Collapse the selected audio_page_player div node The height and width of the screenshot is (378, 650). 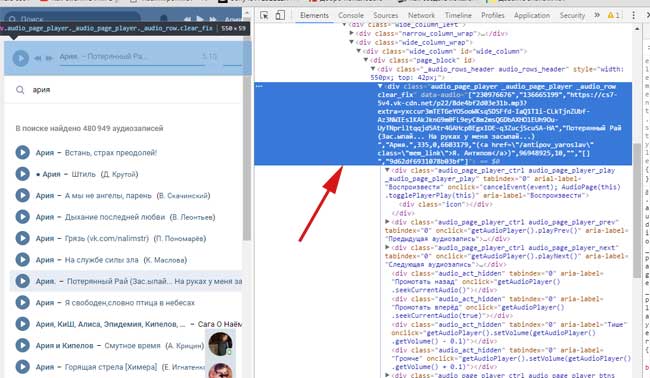[380, 86]
